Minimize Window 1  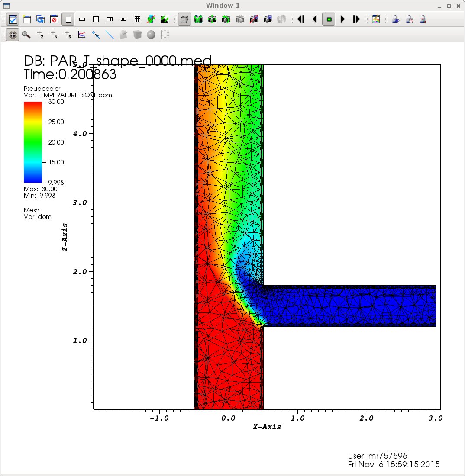439,6
